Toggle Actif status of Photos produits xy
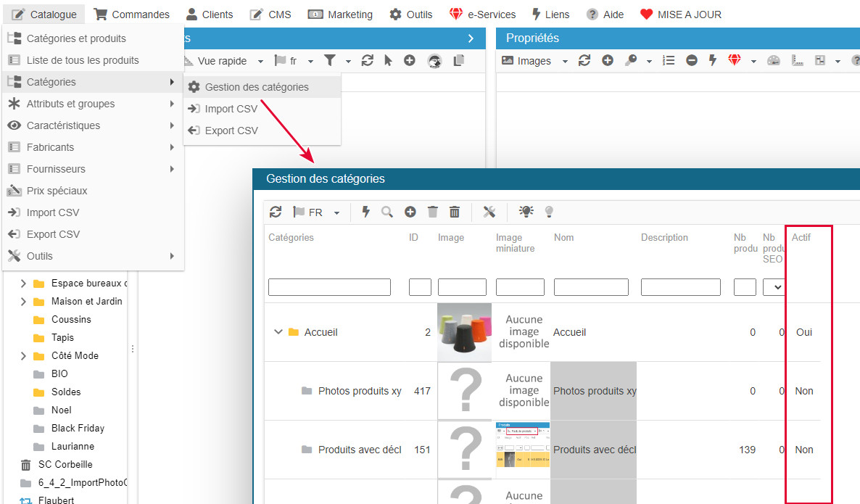 (x=803, y=391)
